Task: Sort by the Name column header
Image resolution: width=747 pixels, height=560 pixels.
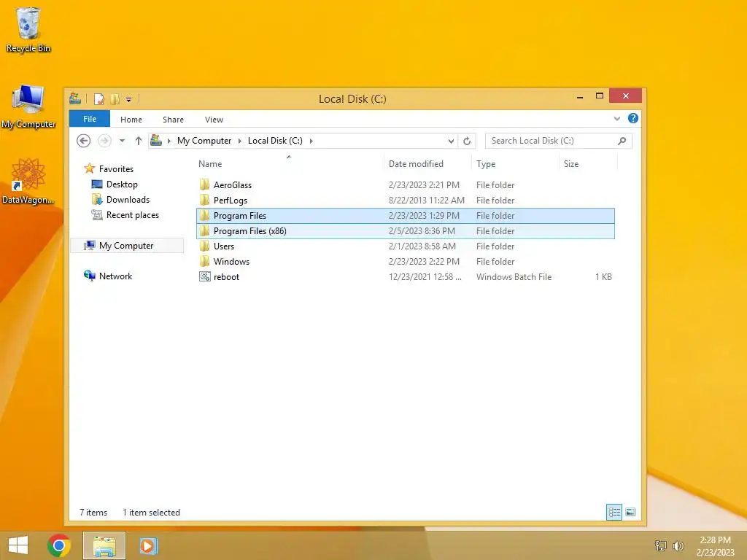Action: pyautogui.click(x=210, y=164)
